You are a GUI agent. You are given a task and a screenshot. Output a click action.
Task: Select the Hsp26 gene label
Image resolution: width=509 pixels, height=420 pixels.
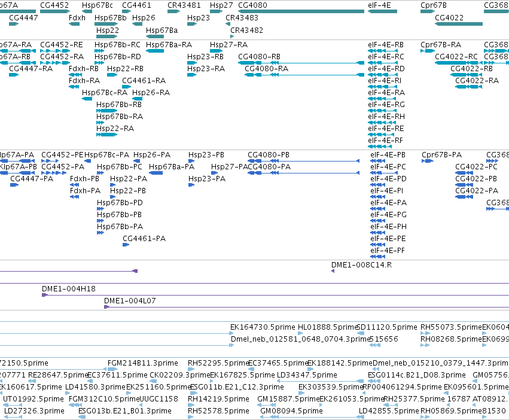pos(144,17)
